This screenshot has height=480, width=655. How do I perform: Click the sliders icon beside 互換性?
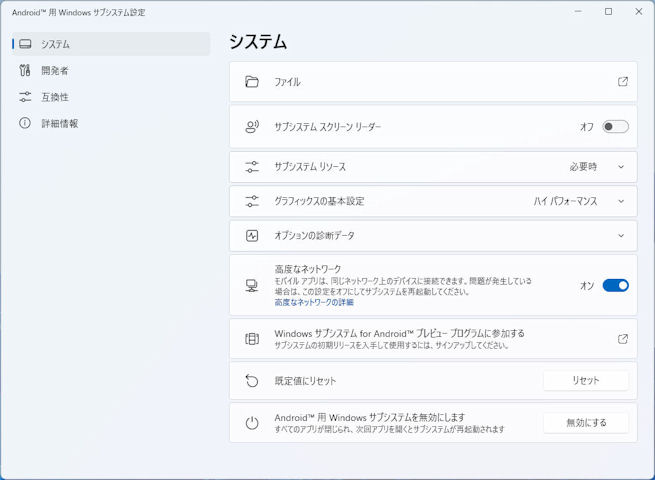[x=25, y=97]
